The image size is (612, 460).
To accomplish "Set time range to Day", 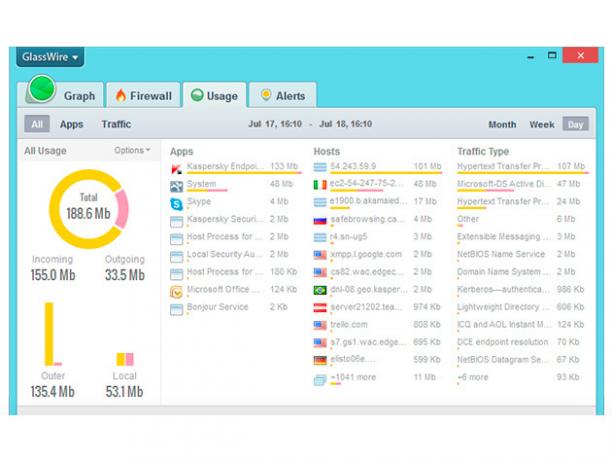I will tap(575, 124).
